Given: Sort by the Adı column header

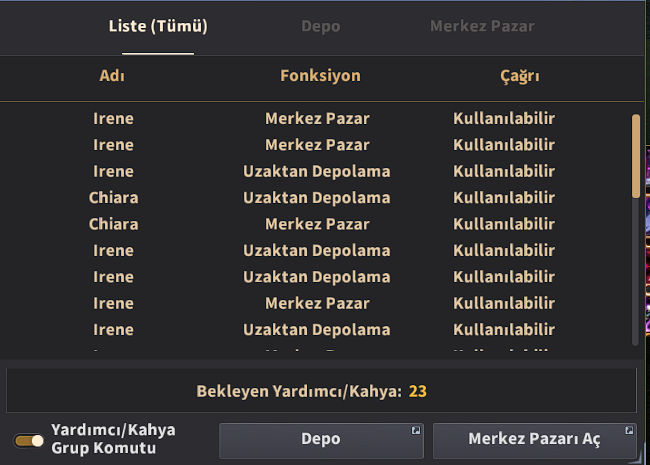Looking at the screenshot, I should pyautogui.click(x=112, y=76).
